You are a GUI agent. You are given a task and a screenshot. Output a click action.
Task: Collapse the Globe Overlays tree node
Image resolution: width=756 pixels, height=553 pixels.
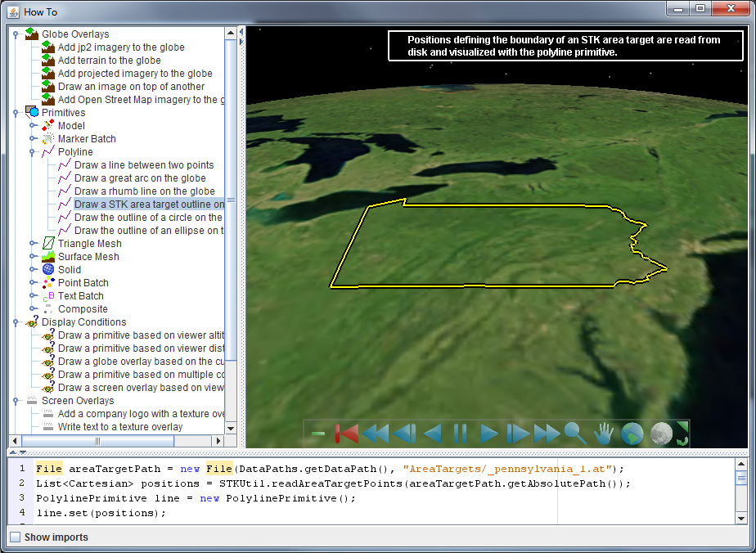point(16,34)
